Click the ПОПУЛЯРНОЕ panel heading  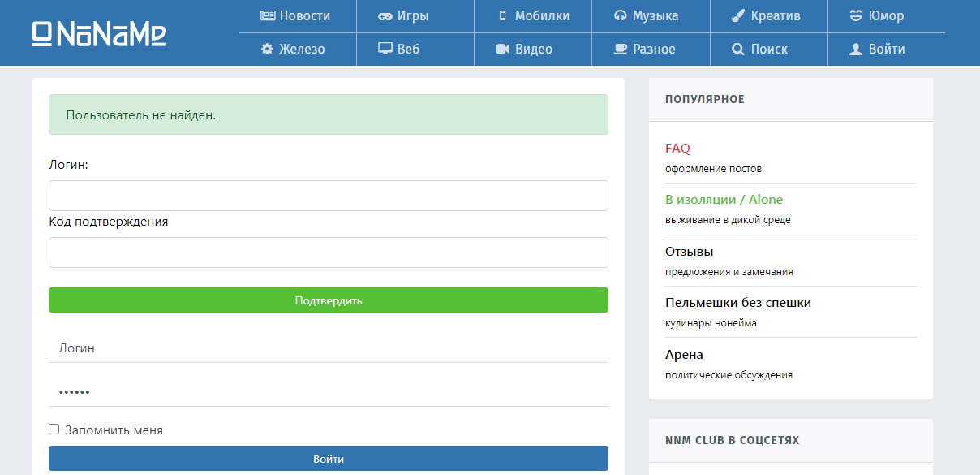tap(704, 100)
